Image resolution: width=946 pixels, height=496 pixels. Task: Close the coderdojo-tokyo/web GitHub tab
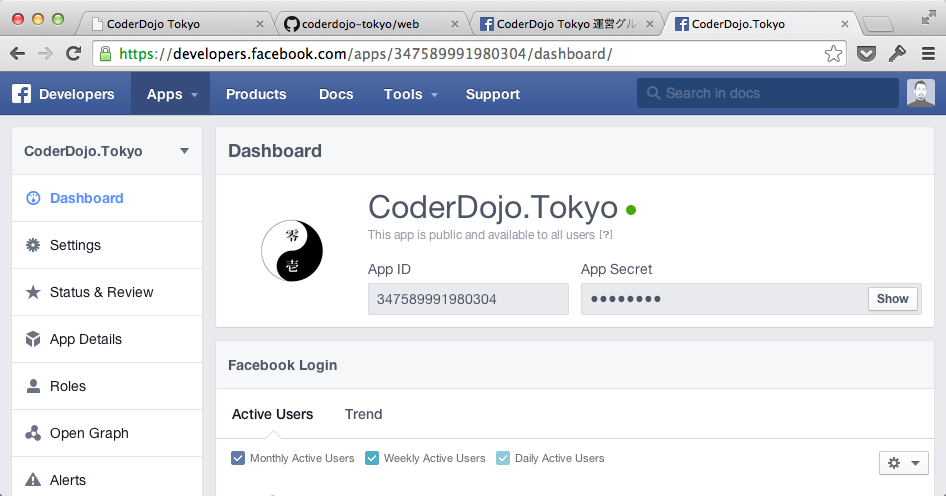pyautogui.click(x=455, y=24)
